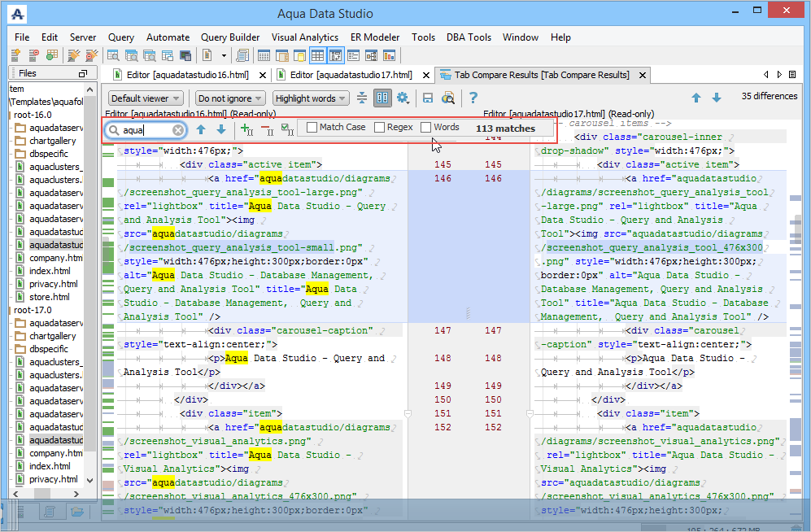811x532 pixels.
Task: Open the Default viewer dropdown
Action: 145,98
